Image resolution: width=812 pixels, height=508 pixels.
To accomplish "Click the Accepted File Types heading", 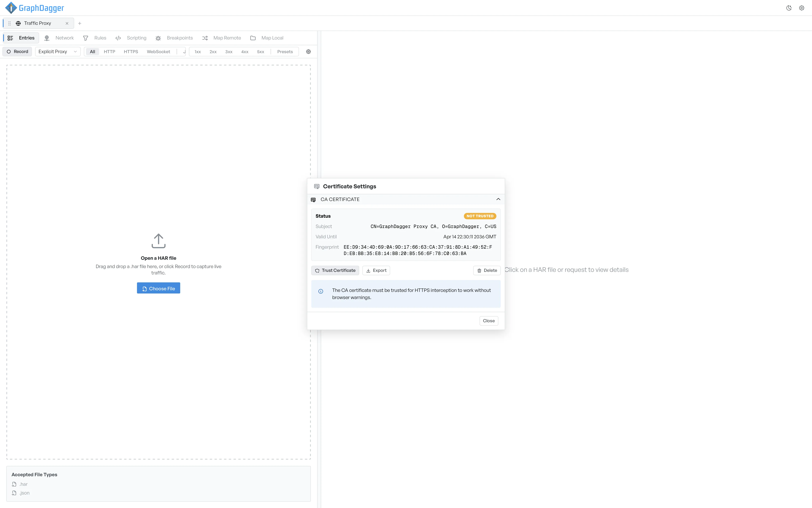I will pos(34,474).
